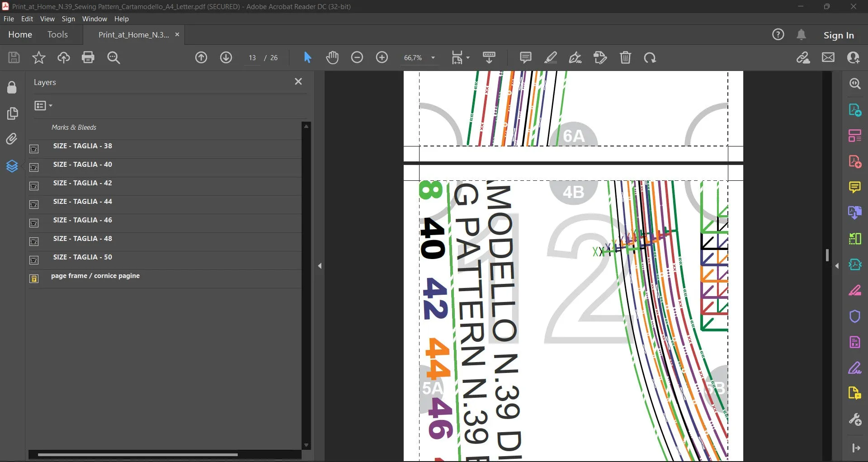Send the file by email envelope icon
This screenshot has width=868, height=462.
828,57
